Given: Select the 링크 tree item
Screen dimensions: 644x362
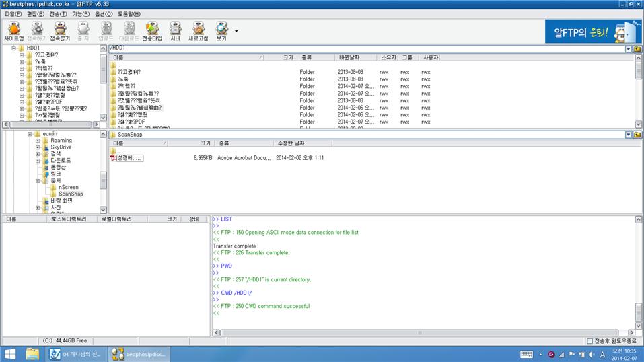Looking at the screenshot, I should pos(55,174).
